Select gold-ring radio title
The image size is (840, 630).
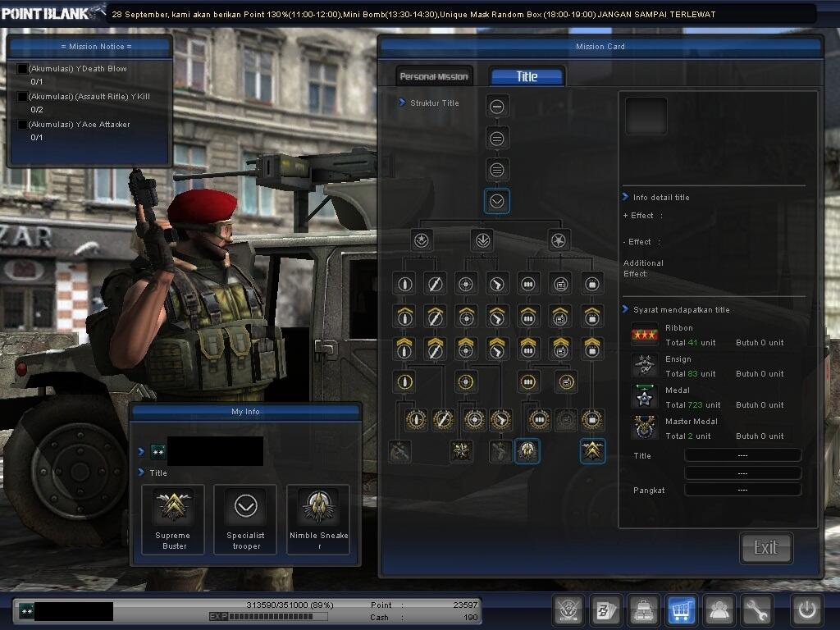pyautogui.click(x=566, y=382)
